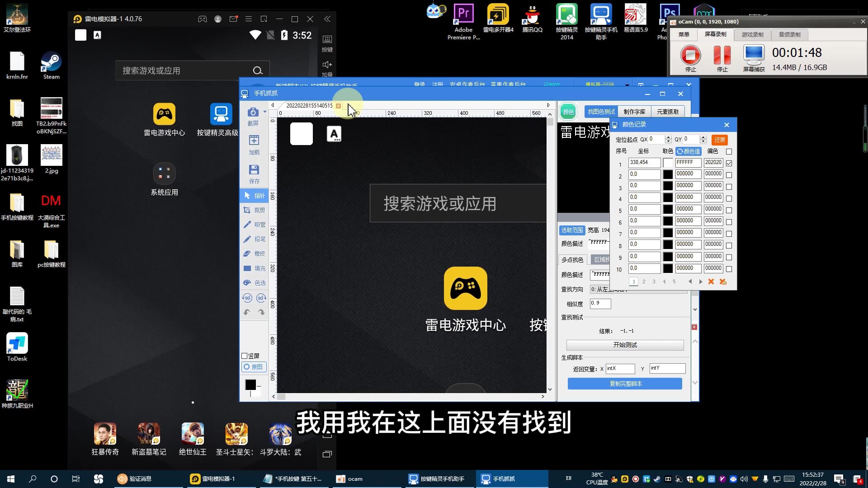This screenshot has height=488, width=868.
Task: Click the QX stepper up arrow
Action: [669, 137]
